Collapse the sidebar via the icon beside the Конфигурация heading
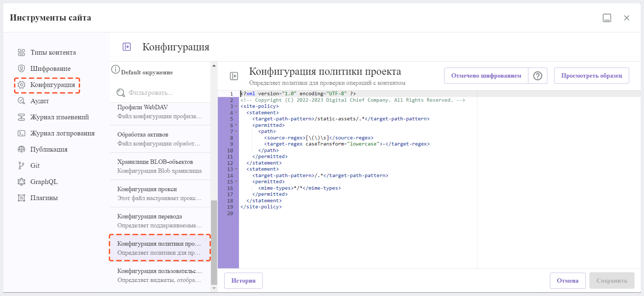 tap(127, 47)
